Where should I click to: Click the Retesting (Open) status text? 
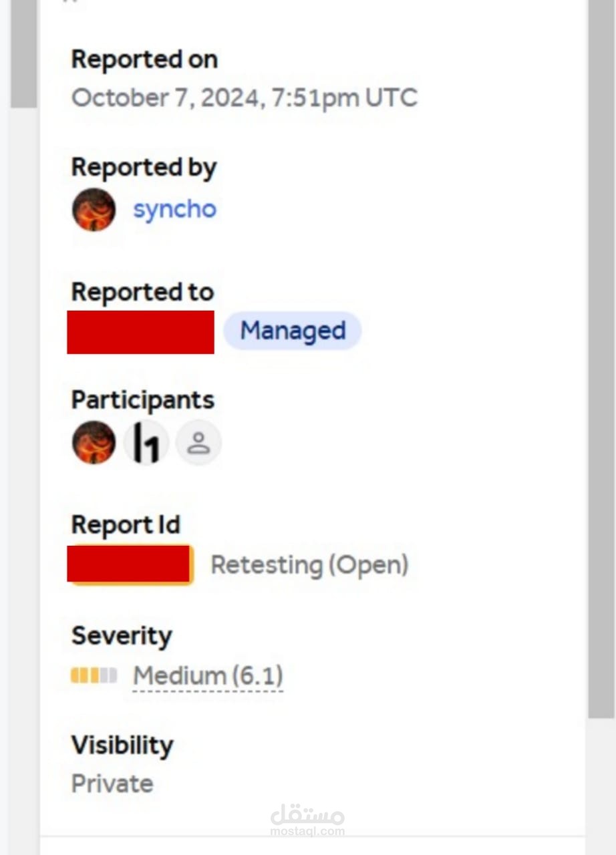[309, 565]
